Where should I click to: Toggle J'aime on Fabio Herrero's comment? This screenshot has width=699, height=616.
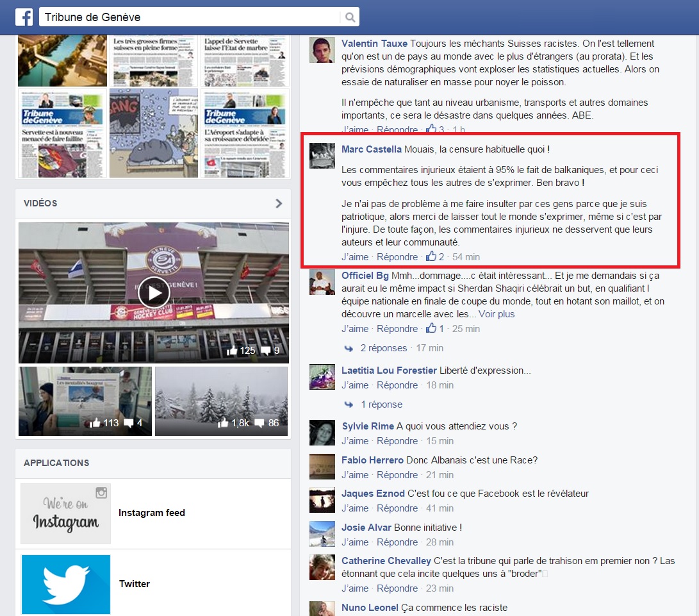point(355,475)
